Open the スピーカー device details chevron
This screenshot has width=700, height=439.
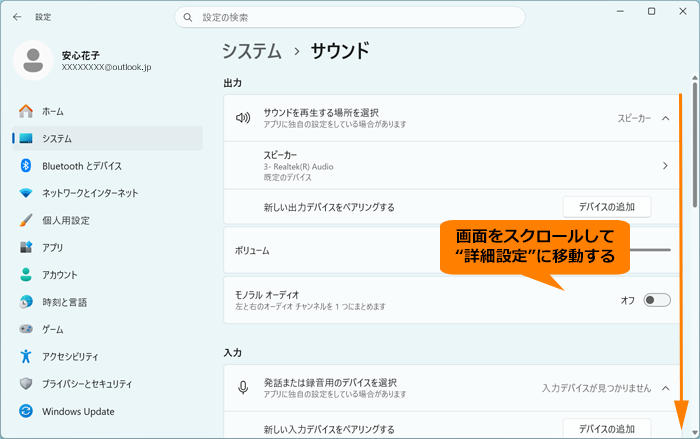click(x=665, y=166)
